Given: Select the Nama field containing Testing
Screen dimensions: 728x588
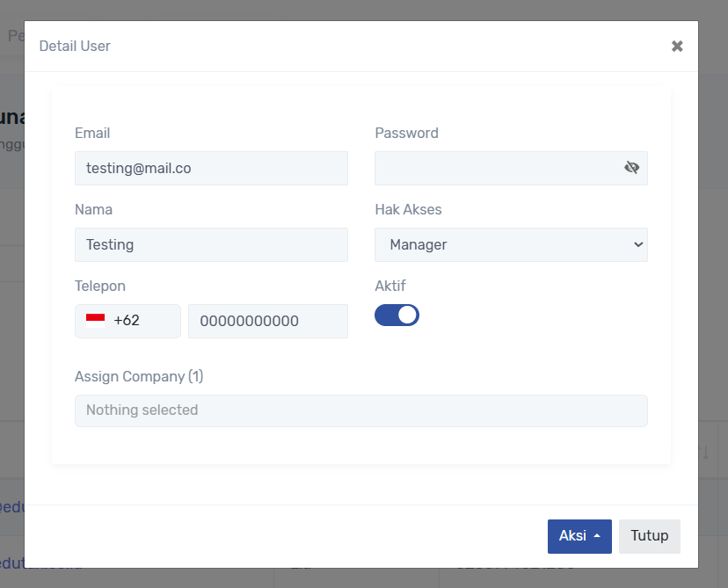Looking at the screenshot, I should pos(211,245).
